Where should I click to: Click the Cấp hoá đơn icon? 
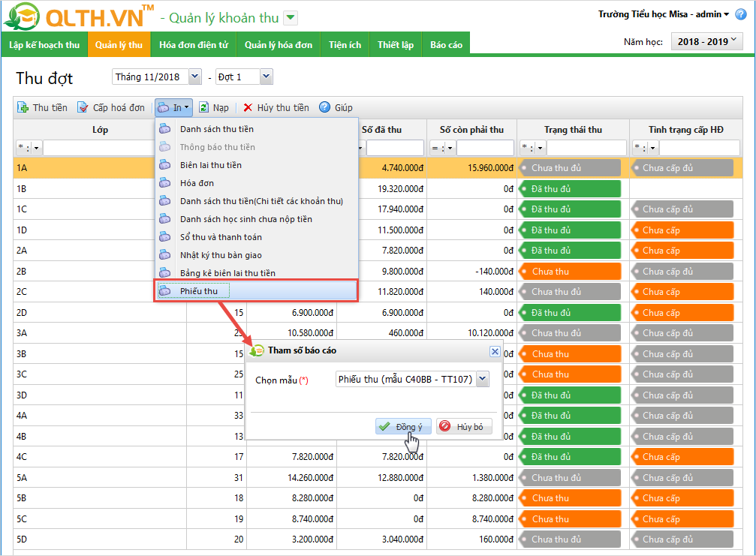83,108
